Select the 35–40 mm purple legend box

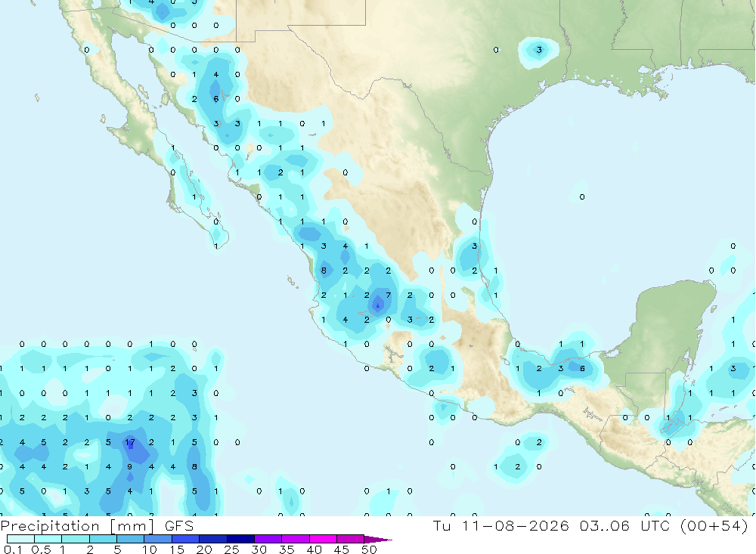pyautogui.click(x=295, y=539)
